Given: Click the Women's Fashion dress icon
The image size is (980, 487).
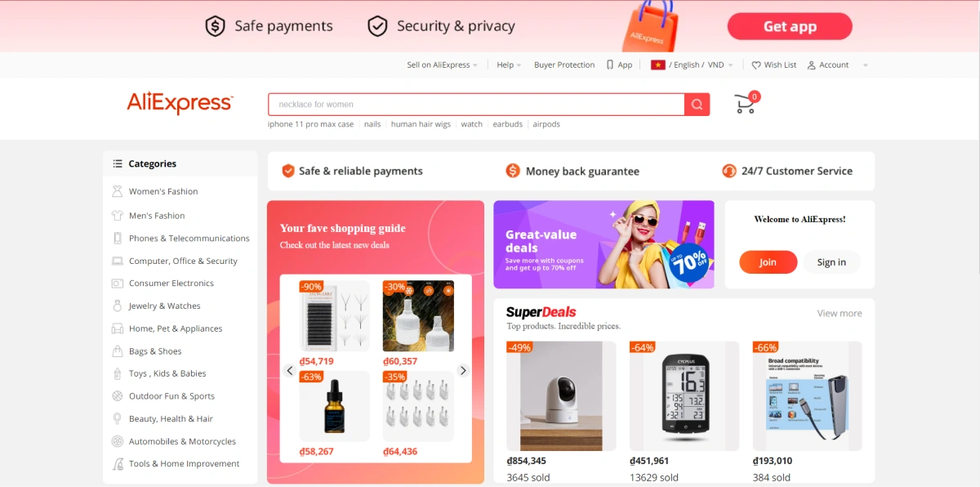Looking at the screenshot, I should [x=117, y=191].
